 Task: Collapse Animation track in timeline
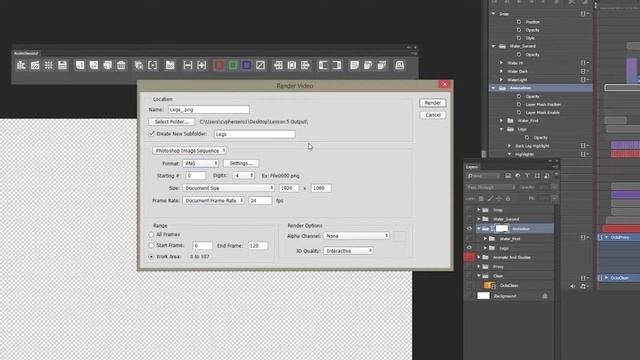pos(493,88)
